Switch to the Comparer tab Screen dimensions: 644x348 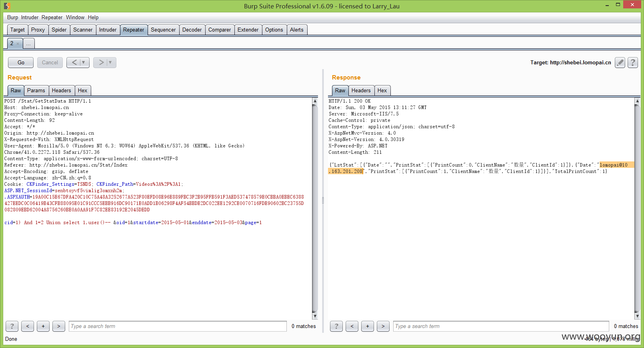point(220,30)
